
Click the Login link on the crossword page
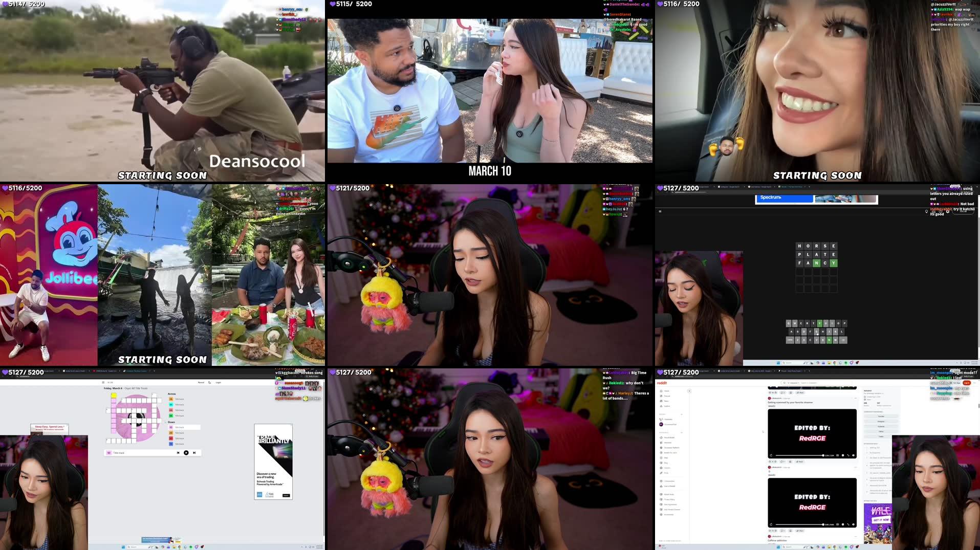click(218, 382)
